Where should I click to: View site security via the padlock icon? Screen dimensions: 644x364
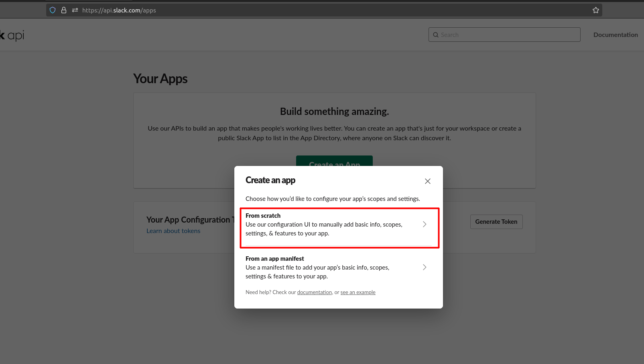[x=64, y=10]
